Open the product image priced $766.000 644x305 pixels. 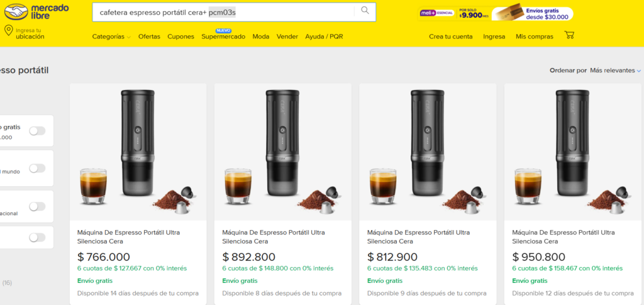point(138,152)
